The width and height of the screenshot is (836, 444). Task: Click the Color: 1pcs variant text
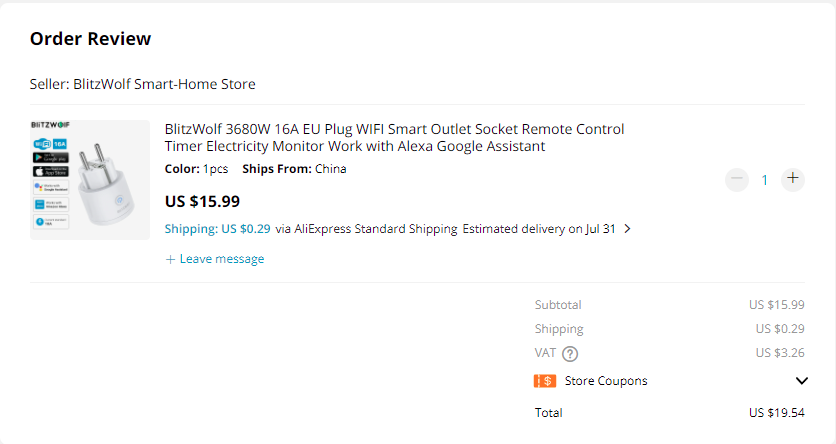[195, 169]
